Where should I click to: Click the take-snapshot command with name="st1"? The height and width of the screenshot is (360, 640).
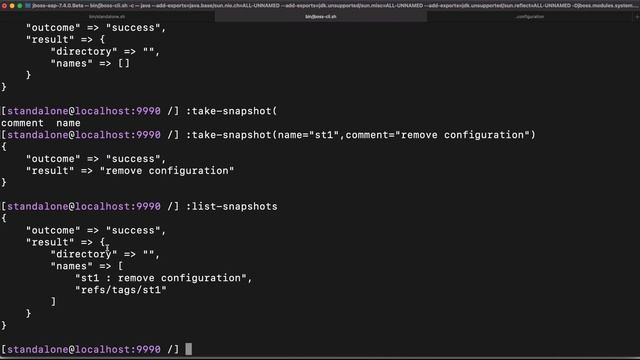[x=360, y=135]
